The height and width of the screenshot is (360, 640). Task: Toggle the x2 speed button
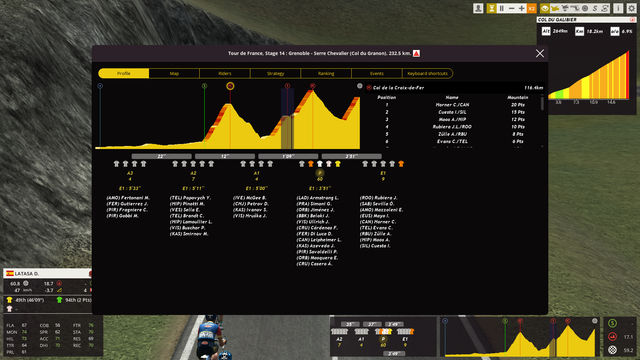point(531,8)
